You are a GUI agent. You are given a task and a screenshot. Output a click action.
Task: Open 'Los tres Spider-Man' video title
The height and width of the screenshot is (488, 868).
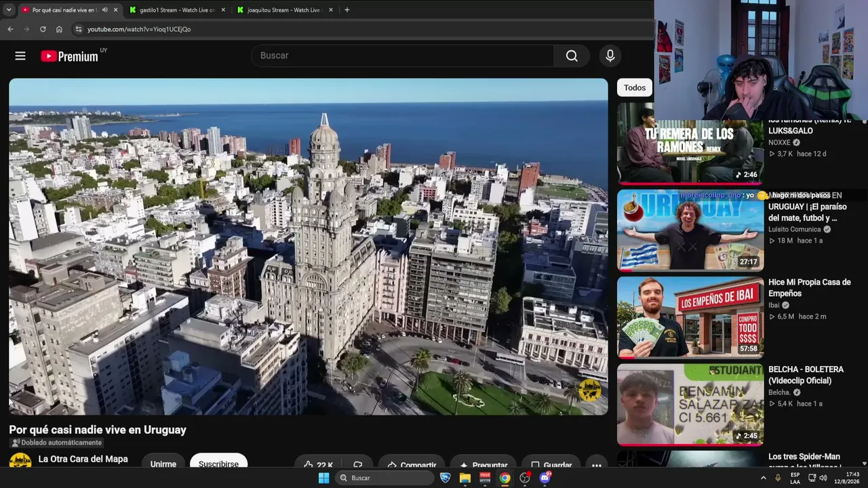click(804, 459)
